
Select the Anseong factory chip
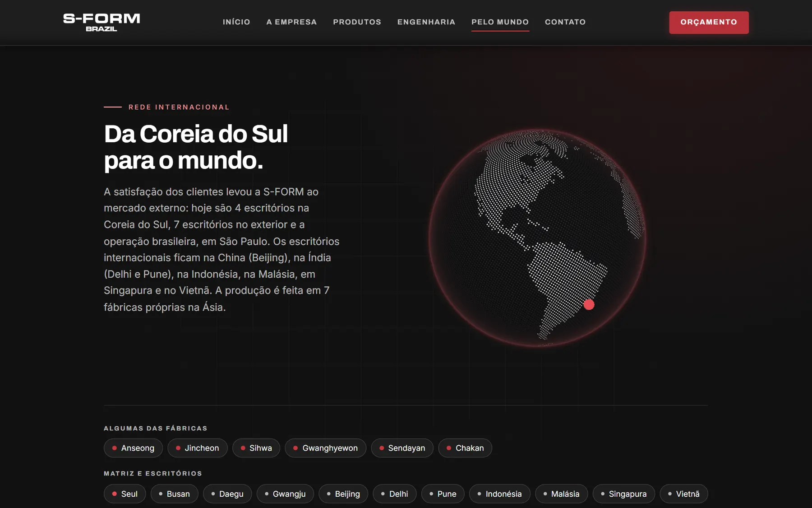pyautogui.click(x=133, y=448)
